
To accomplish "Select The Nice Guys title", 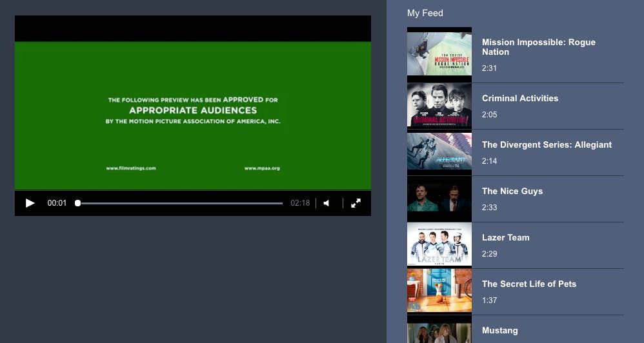I will 512,191.
